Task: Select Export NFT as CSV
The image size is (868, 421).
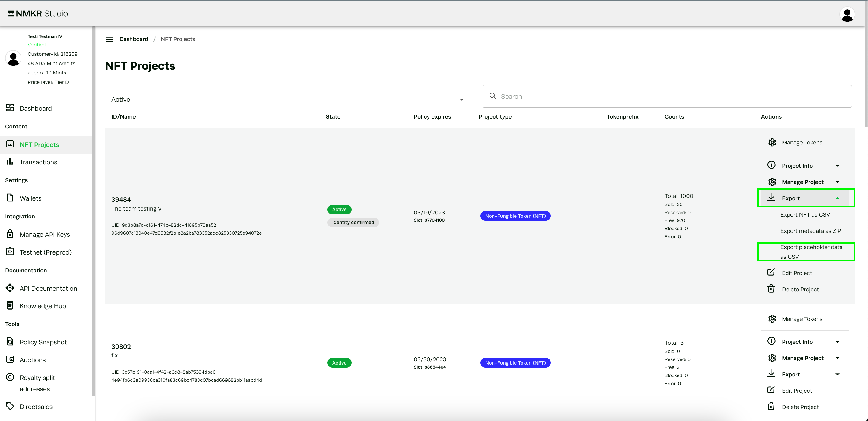Action: click(805, 214)
